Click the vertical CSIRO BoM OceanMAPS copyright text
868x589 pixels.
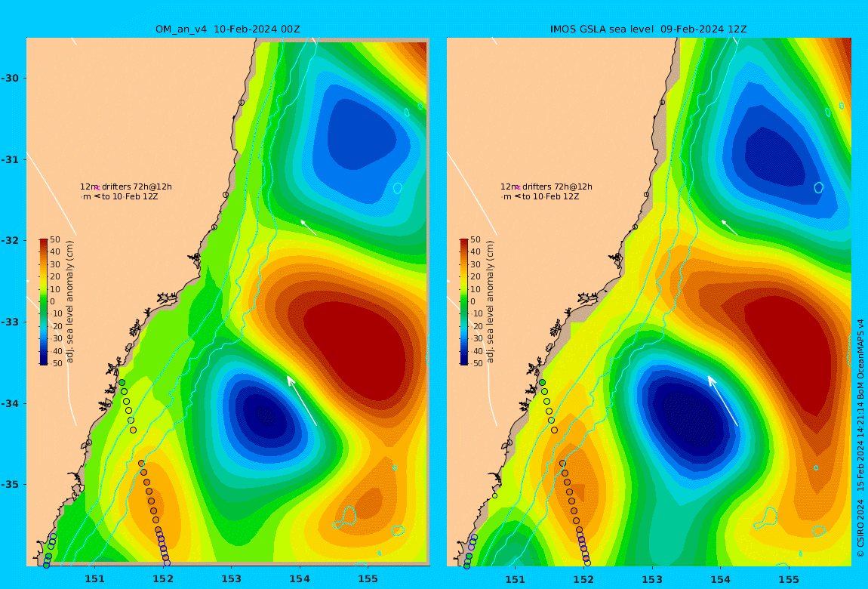coord(860,437)
